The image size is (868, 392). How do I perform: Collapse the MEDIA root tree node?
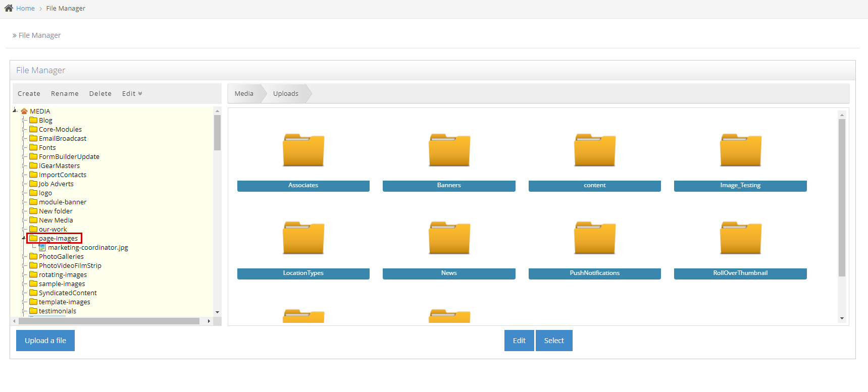[15, 110]
